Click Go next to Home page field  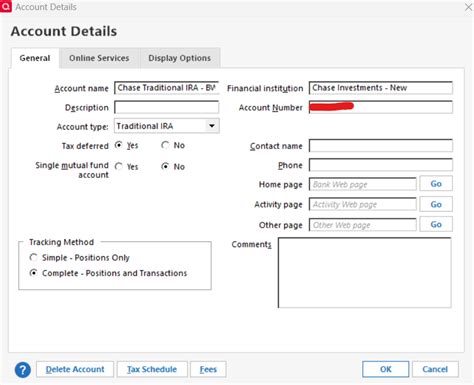(x=436, y=184)
